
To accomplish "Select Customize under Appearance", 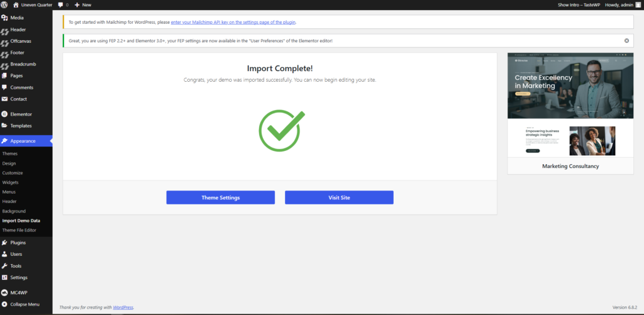I will pyautogui.click(x=13, y=173).
